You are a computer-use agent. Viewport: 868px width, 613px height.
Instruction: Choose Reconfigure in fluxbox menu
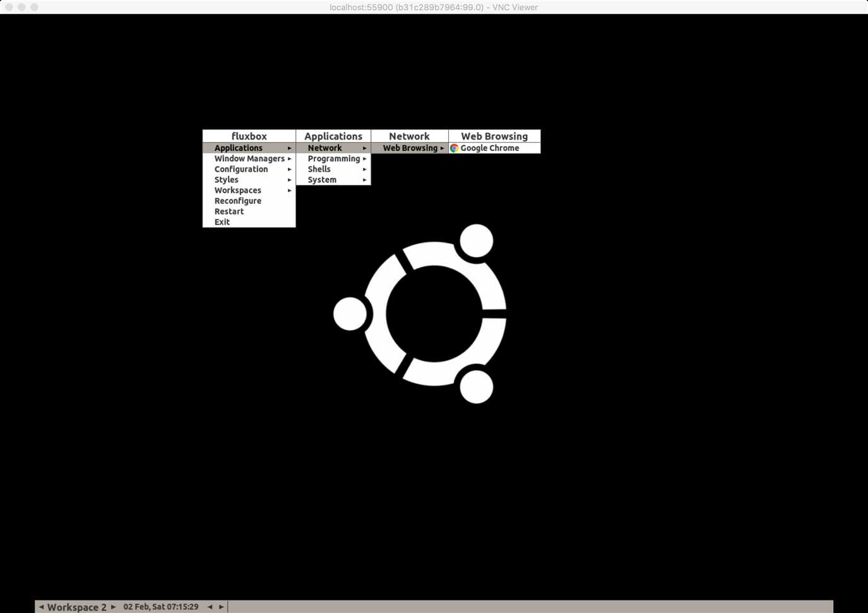[249, 201]
